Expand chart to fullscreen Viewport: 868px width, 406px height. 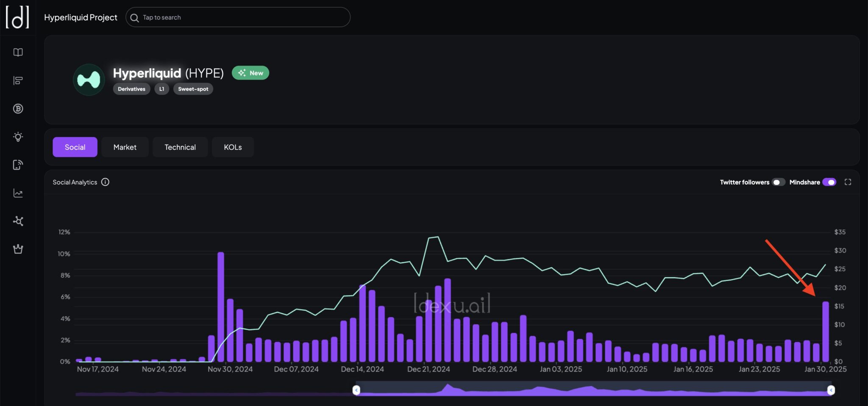848,182
